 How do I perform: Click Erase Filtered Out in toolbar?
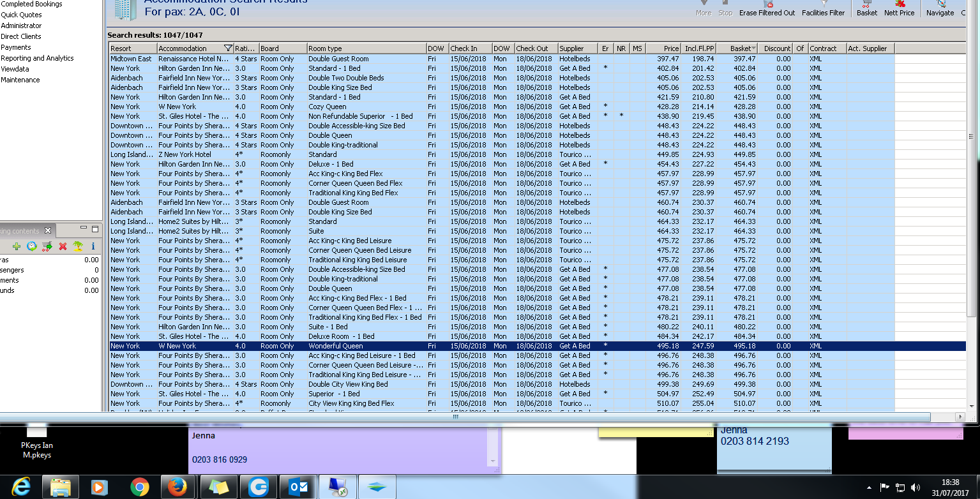point(767,8)
